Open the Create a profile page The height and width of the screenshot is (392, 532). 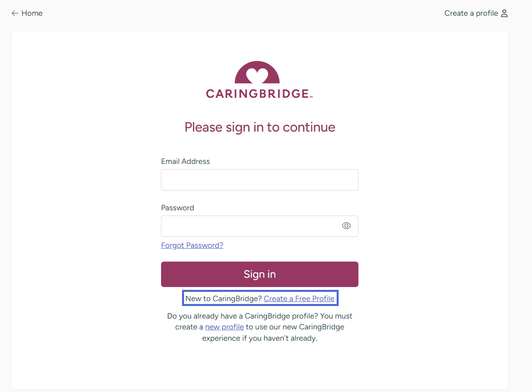click(x=471, y=13)
